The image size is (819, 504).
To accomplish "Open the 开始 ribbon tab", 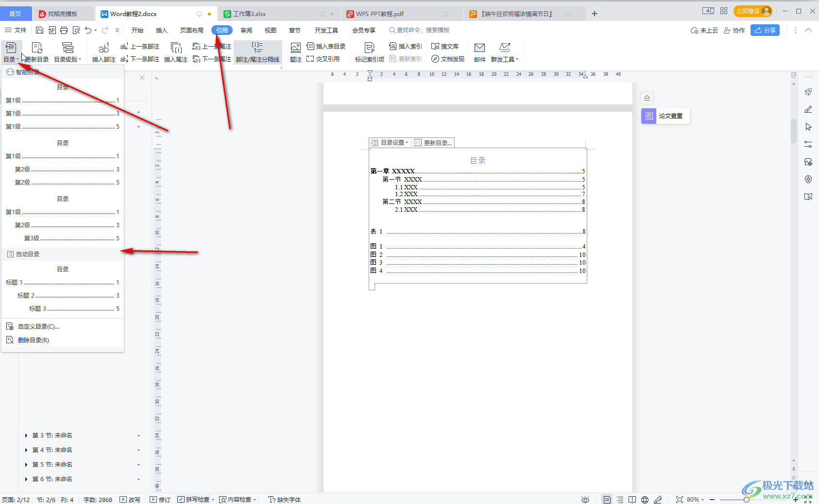I will pyautogui.click(x=137, y=30).
